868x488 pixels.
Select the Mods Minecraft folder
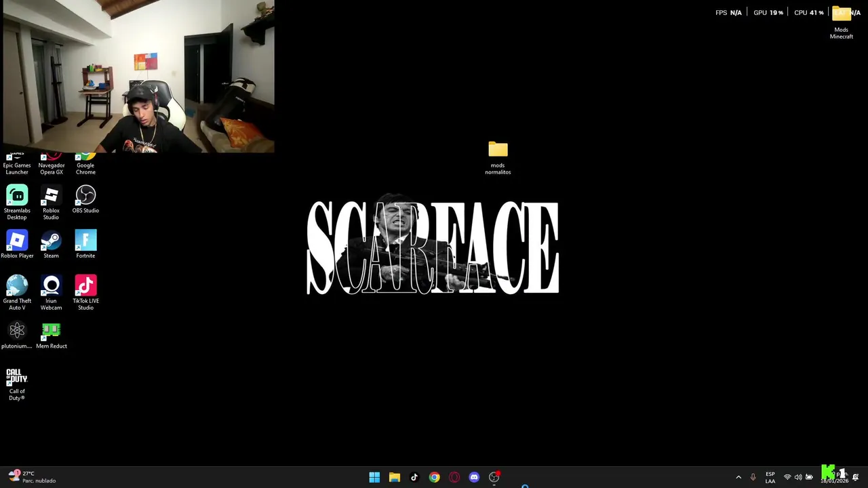tap(842, 22)
